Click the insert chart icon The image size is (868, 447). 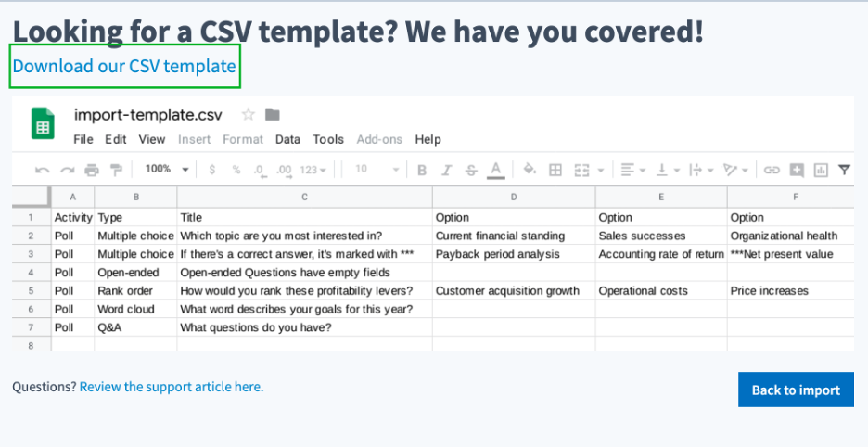821,170
